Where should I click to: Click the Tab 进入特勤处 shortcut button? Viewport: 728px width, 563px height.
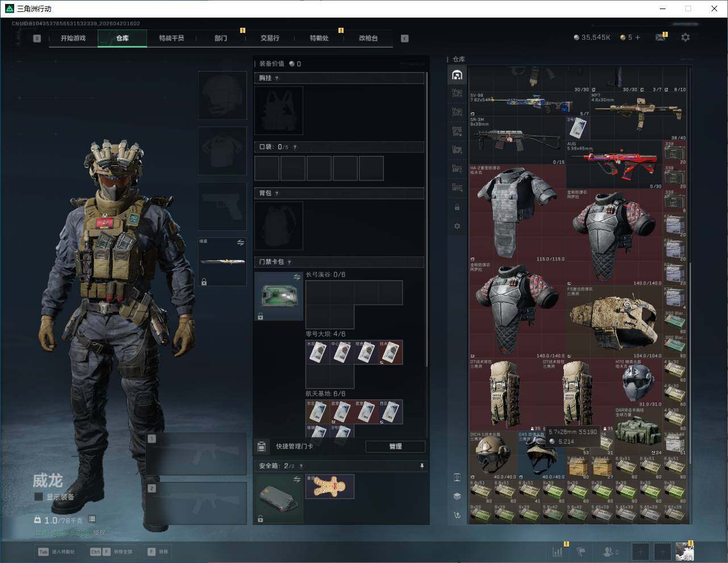tap(56, 552)
